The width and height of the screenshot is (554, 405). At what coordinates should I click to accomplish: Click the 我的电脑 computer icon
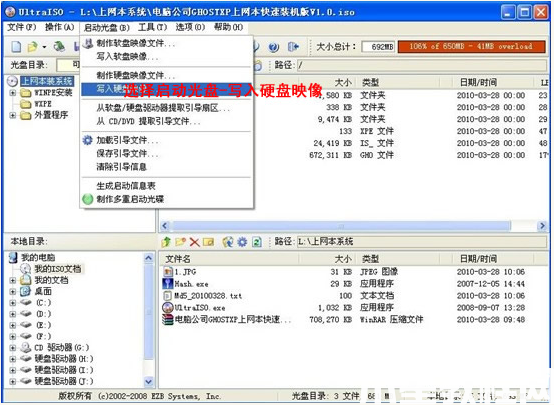(13, 257)
